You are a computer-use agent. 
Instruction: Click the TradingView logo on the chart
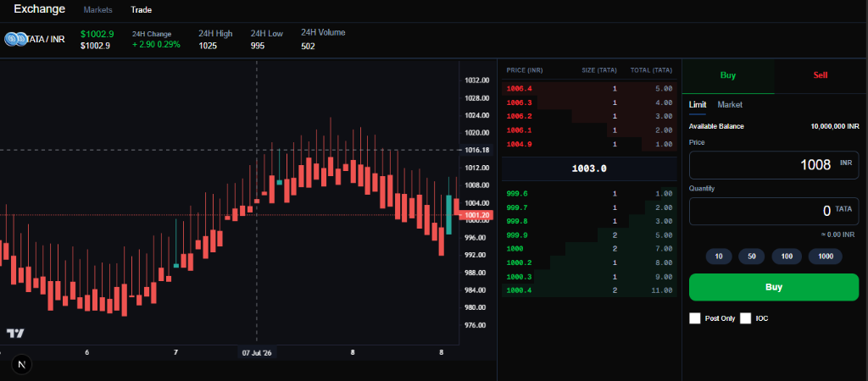click(15, 333)
